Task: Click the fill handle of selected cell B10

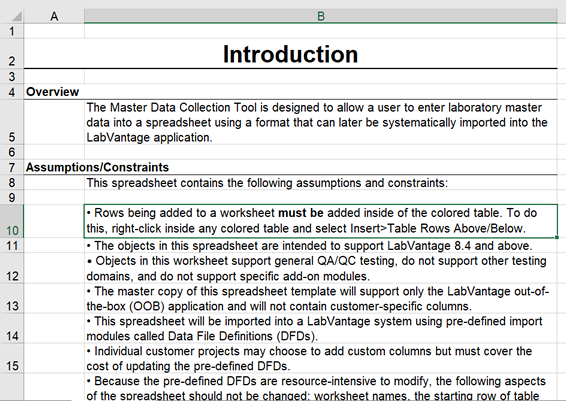Action: (557, 237)
